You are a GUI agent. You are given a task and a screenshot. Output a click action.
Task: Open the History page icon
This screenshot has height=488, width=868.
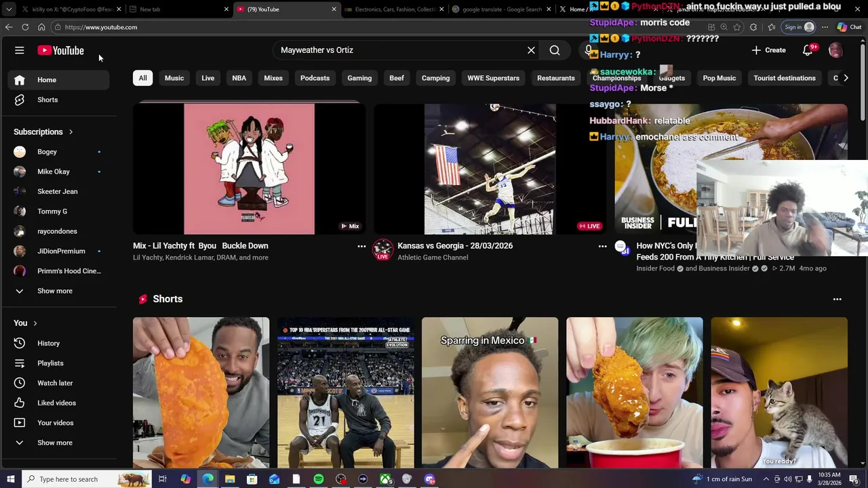tap(20, 343)
